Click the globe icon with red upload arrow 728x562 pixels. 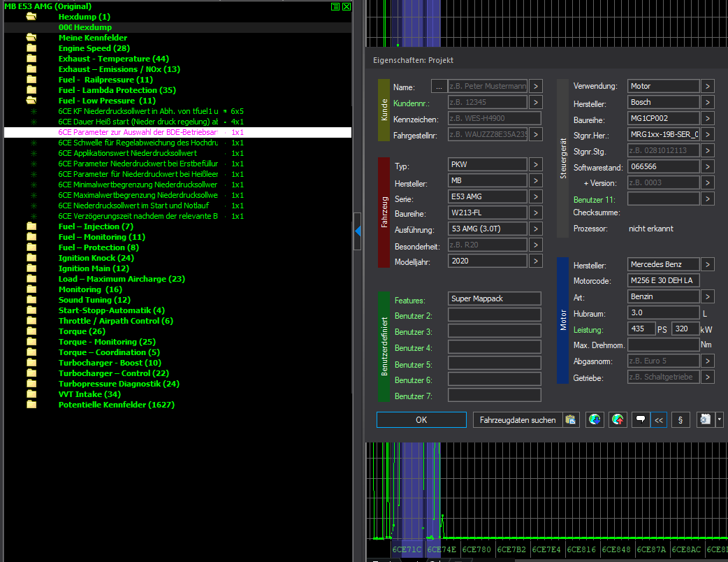[618, 419]
